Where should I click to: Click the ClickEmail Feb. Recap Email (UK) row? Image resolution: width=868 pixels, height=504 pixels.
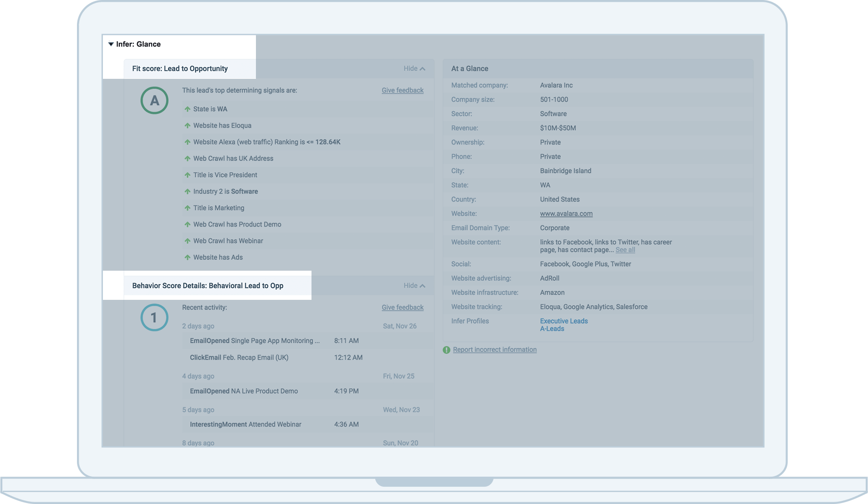[307, 358]
